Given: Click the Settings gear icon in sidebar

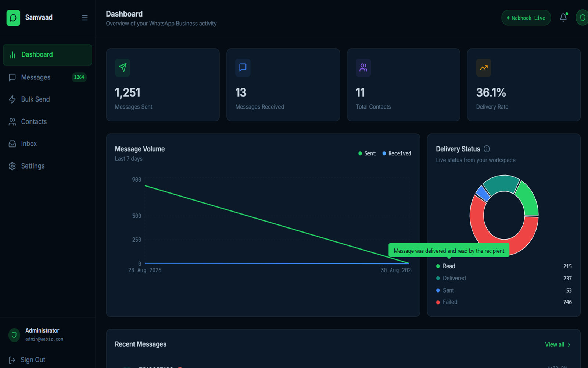Looking at the screenshot, I should pos(12,166).
